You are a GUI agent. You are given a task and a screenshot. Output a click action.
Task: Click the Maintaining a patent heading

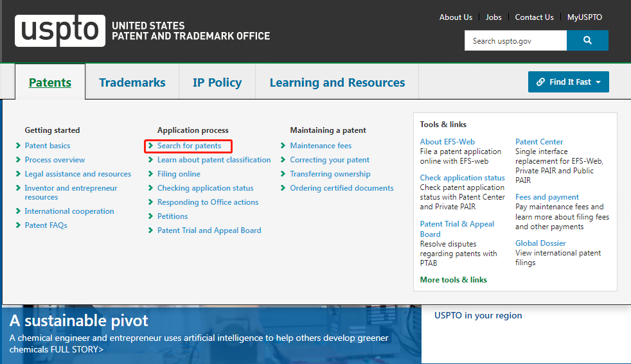tap(328, 130)
